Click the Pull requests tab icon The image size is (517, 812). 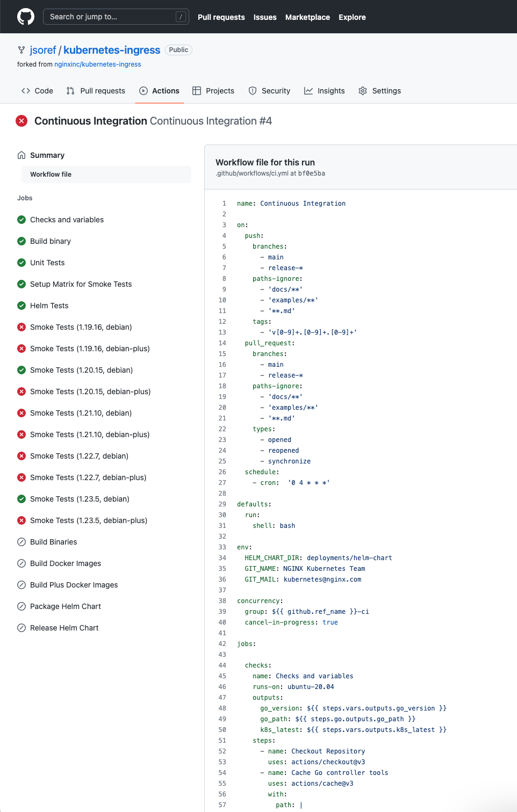(70, 91)
